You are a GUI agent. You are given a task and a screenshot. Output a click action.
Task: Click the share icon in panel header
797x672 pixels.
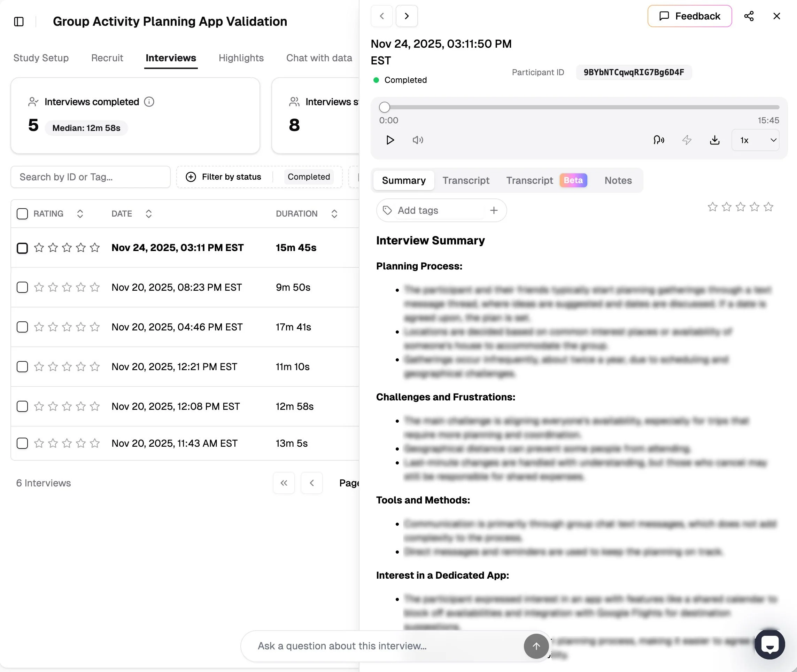tap(749, 16)
